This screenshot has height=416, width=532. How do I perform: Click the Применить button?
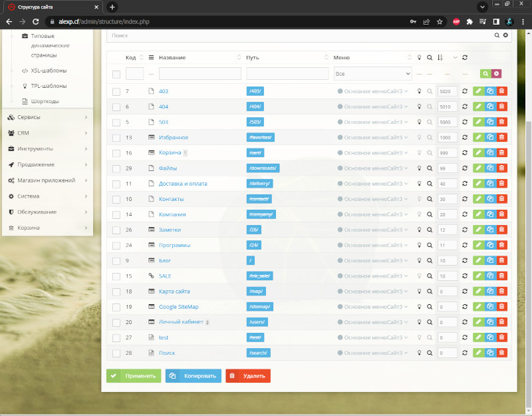click(x=134, y=376)
